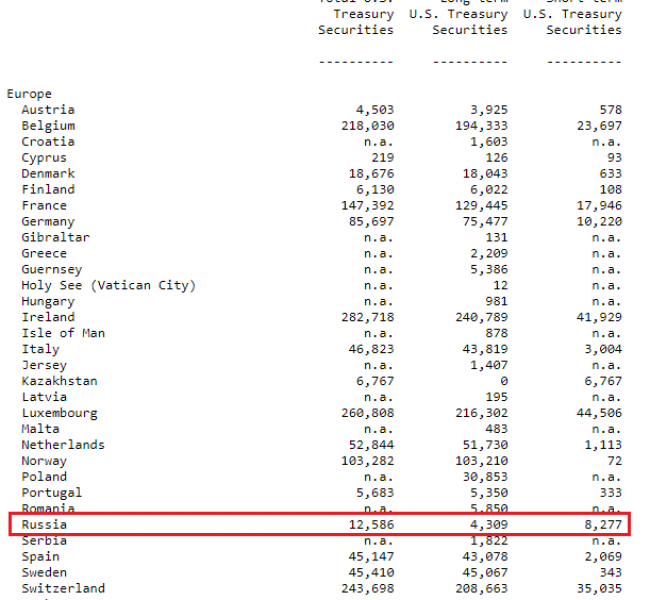The width and height of the screenshot is (650, 600).
Task: Select France's long-term value 129,445
Action: 480,205
